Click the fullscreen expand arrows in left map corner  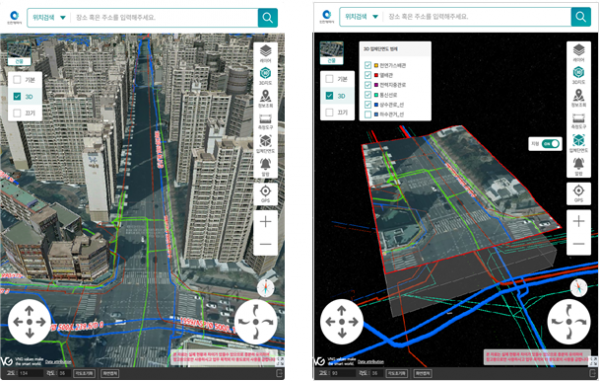(x=280, y=361)
